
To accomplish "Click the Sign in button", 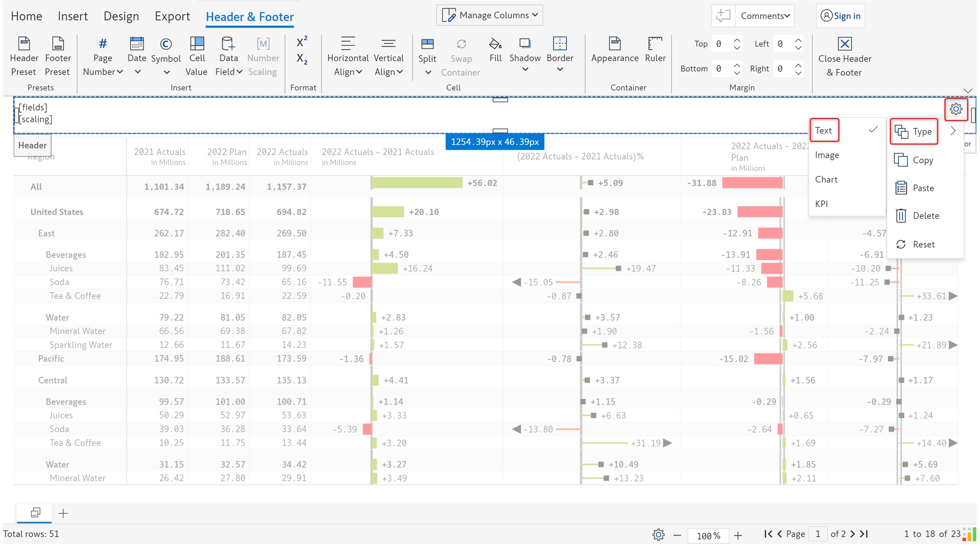I will (x=840, y=16).
